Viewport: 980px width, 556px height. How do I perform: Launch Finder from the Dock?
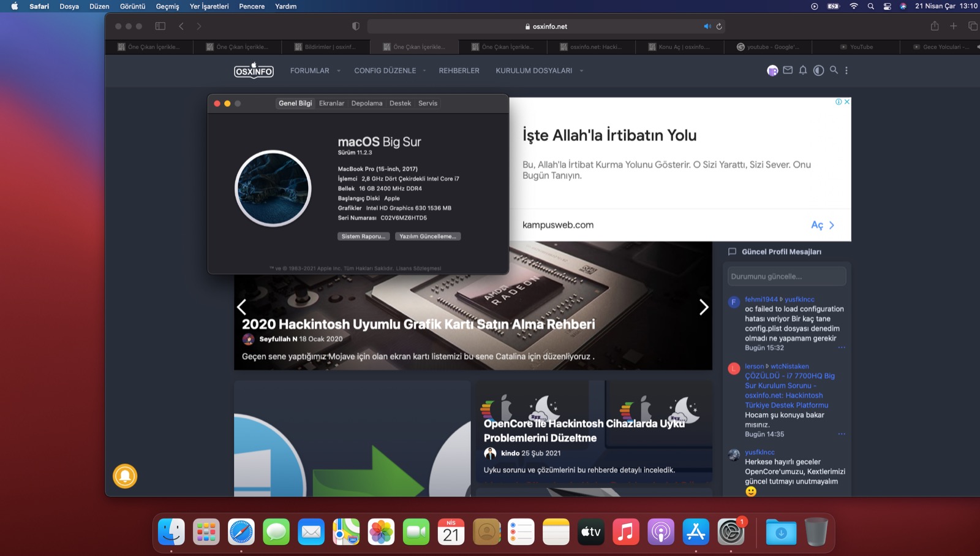[171, 531]
